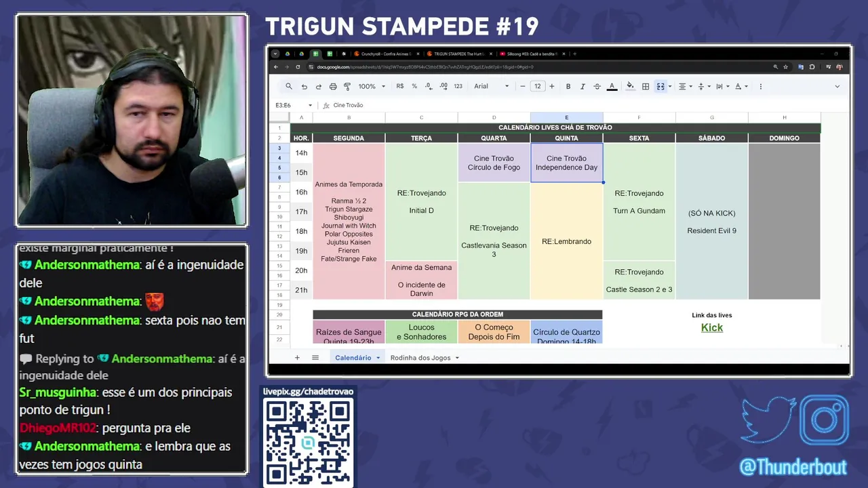Open the Arial font dropdown

[x=492, y=86]
